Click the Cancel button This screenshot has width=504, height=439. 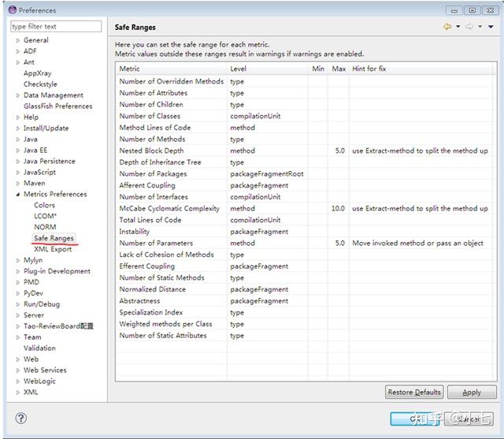469,419
